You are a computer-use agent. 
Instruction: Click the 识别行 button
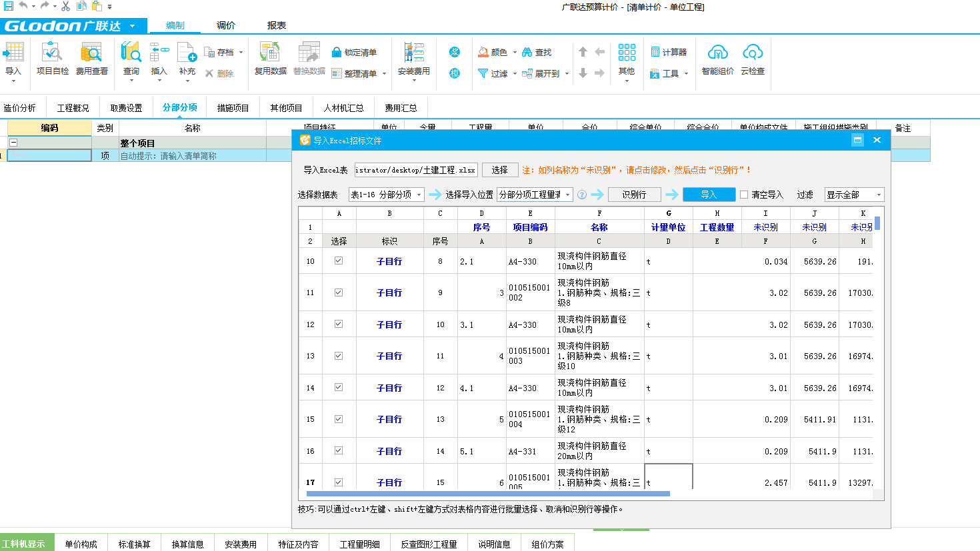point(634,195)
